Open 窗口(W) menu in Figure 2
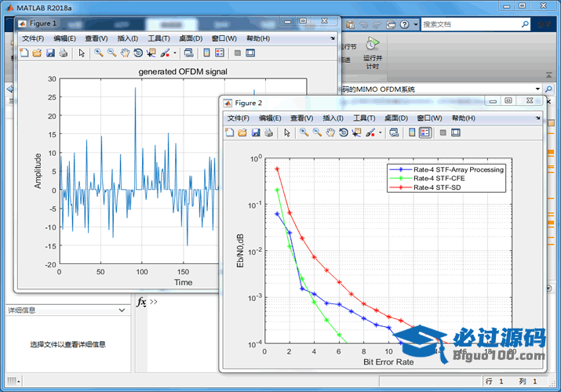This screenshot has height=392, width=561. click(x=429, y=118)
